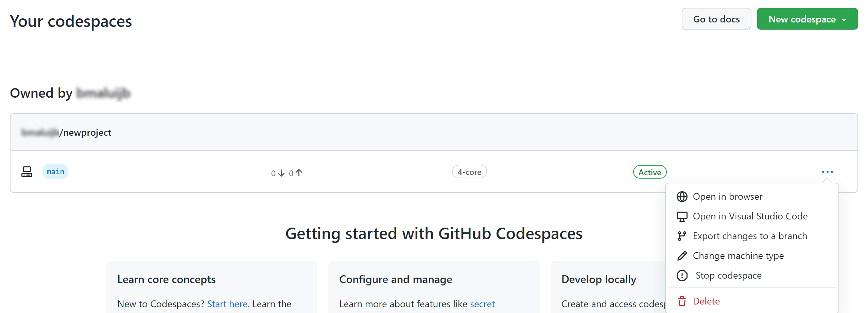Click the trash can Delete icon

[x=682, y=301]
